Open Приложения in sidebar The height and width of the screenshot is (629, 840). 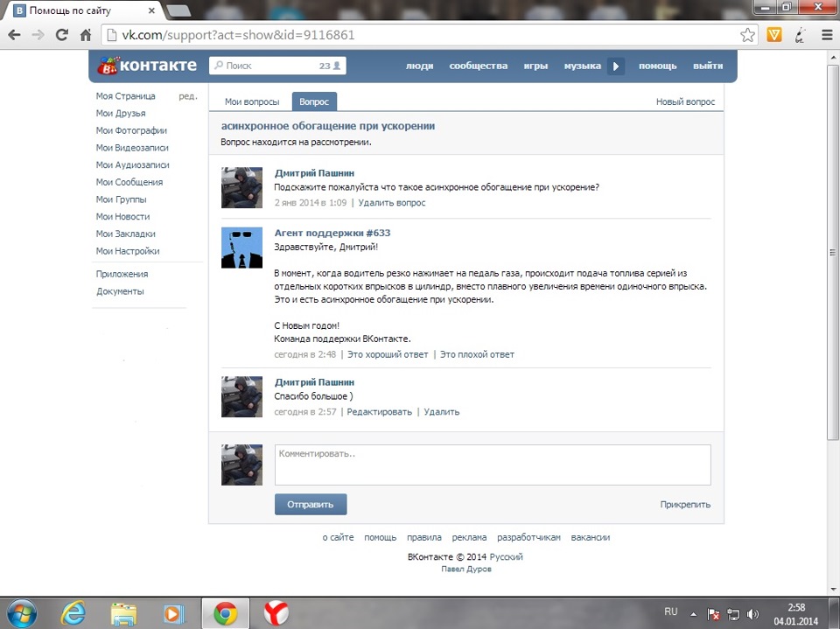(x=122, y=274)
